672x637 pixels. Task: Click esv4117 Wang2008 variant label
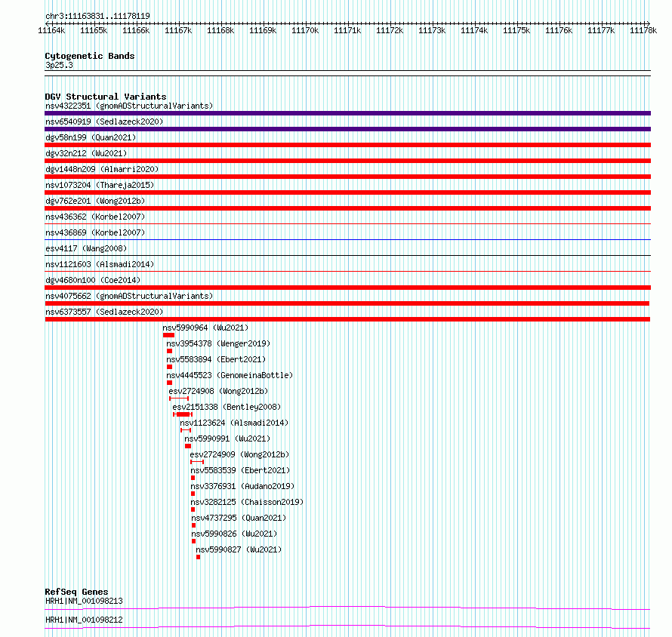pyautogui.click(x=86, y=248)
